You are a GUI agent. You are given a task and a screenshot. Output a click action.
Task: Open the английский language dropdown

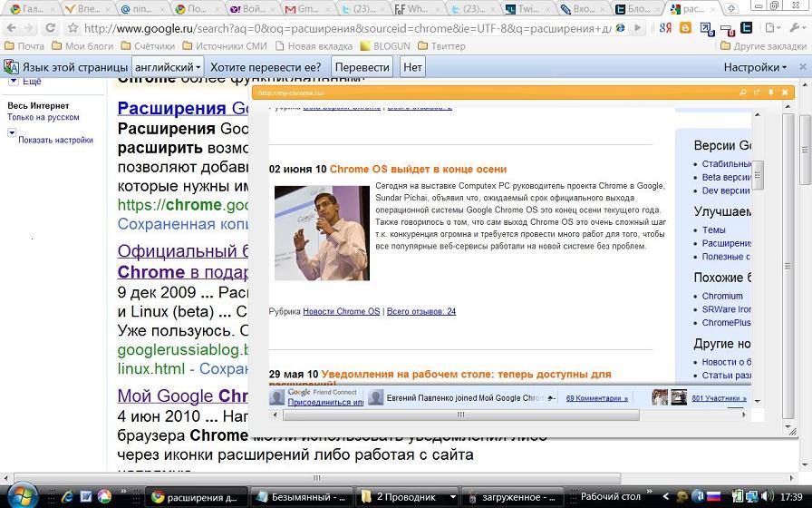168,67
